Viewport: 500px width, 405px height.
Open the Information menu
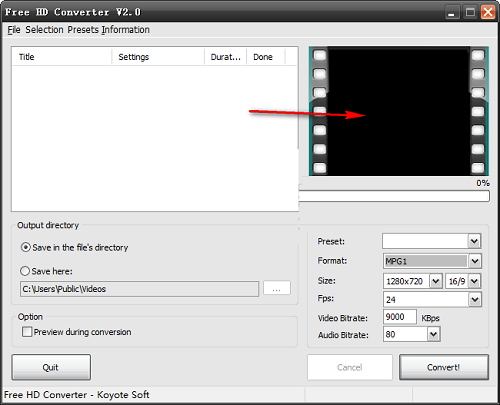pos(126,30)
